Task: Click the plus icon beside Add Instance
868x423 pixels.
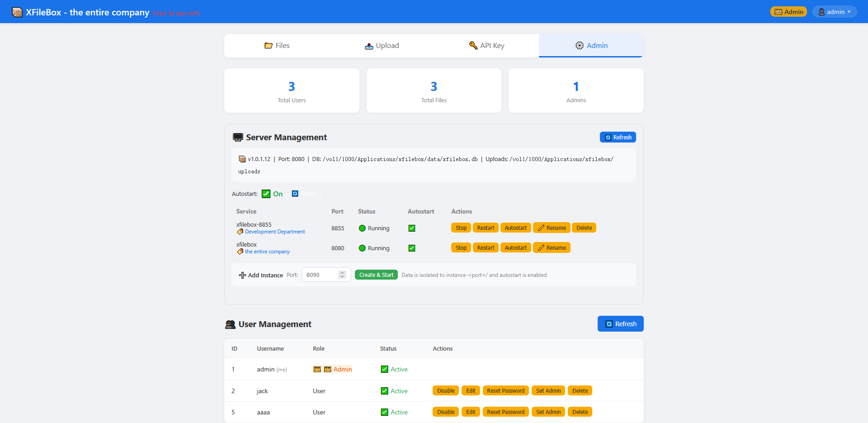Action: (x=243, y=275)
